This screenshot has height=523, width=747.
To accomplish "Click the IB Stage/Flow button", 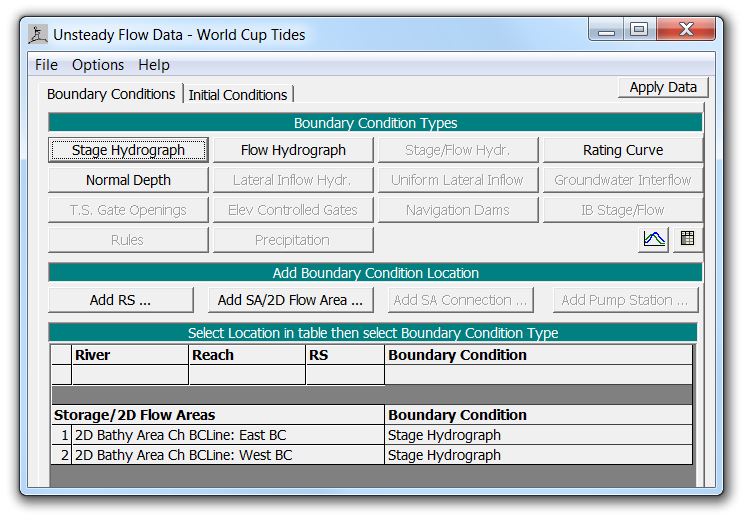I will pyautogui.click(x=623, y=211).
